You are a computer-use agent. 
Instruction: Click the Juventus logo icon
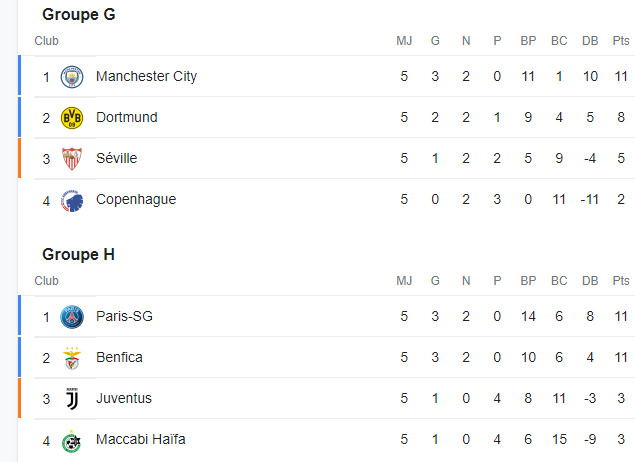[72, 399]
